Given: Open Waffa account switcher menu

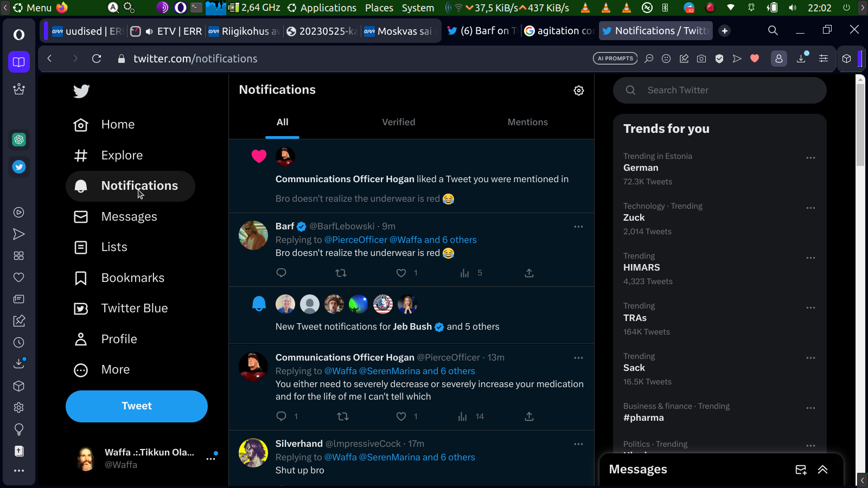Looking at the screenshot, I should coord(211,459).
